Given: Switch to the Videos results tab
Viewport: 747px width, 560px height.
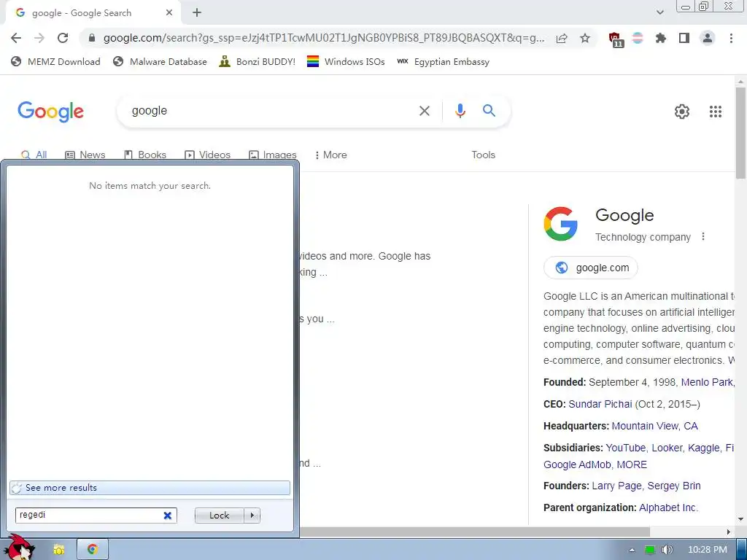Looking at the screenshot, I should point(207,155).
